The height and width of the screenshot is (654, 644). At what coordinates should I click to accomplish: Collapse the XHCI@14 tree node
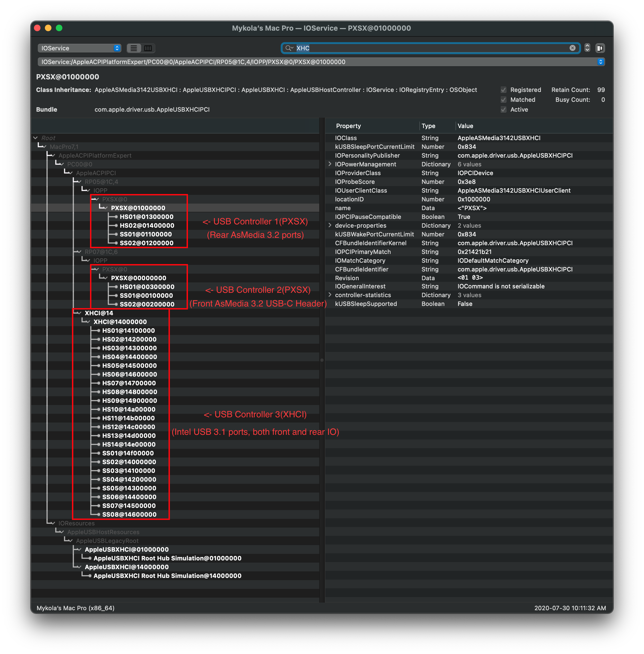click(x=79, y=313)
